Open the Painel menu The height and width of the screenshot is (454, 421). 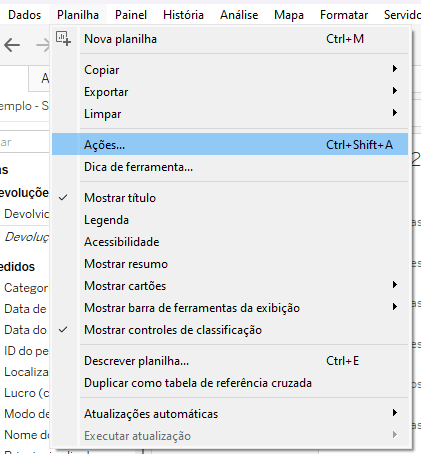click(131, 15)
